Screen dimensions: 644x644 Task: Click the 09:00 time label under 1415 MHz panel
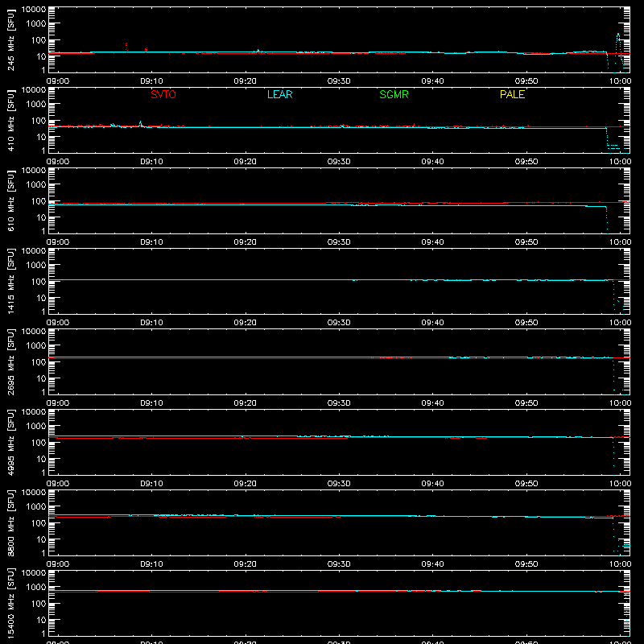click(x=57, y=323)
